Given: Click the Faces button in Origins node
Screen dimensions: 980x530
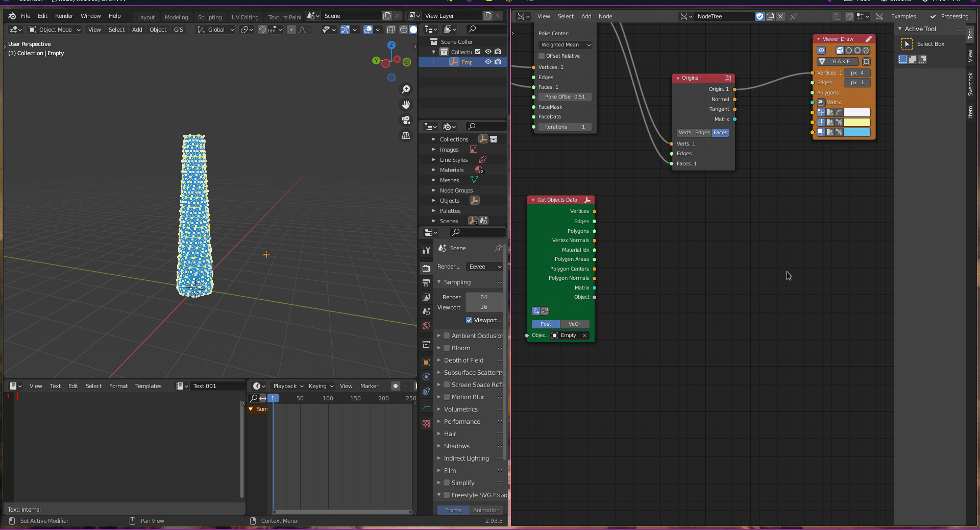Looking at the screenshot, I should (x=720, y=132).
